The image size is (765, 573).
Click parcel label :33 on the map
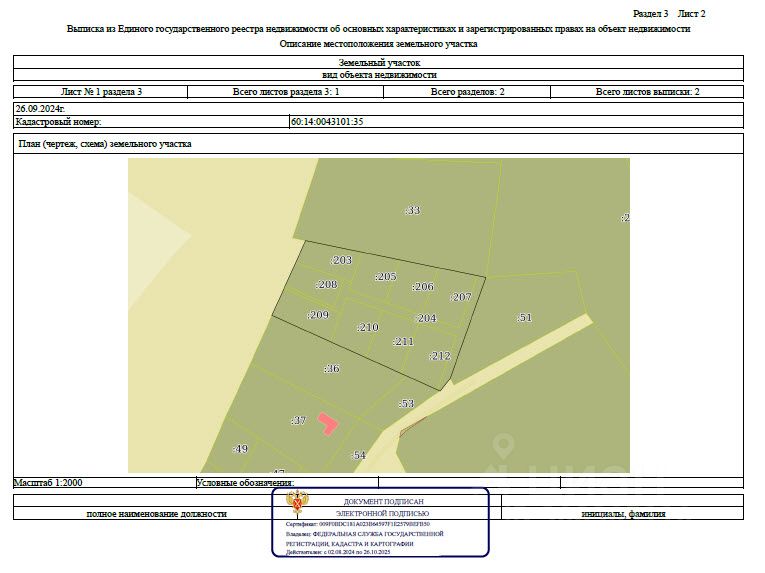coord(413,210)
